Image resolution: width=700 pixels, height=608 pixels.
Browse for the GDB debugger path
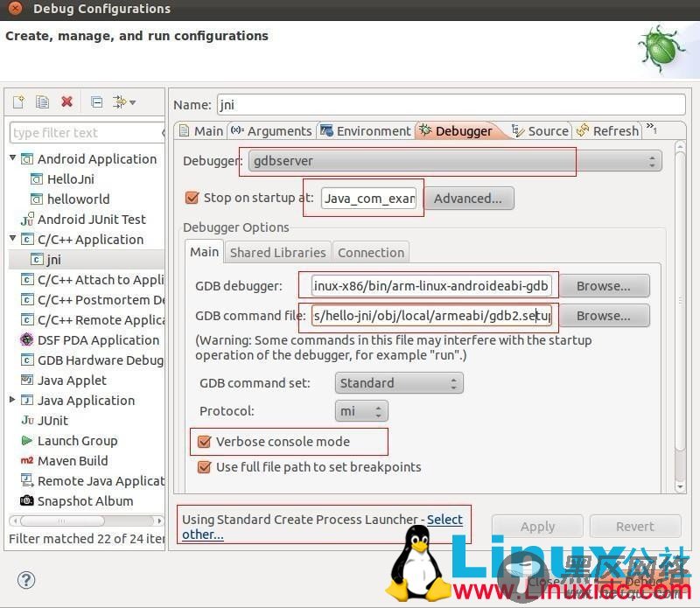point(604,286)
